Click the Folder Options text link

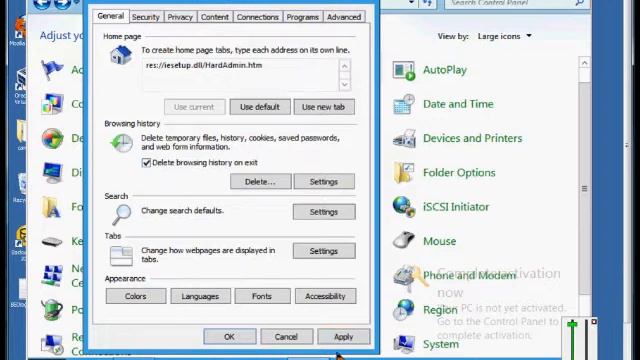coord(459,173)
